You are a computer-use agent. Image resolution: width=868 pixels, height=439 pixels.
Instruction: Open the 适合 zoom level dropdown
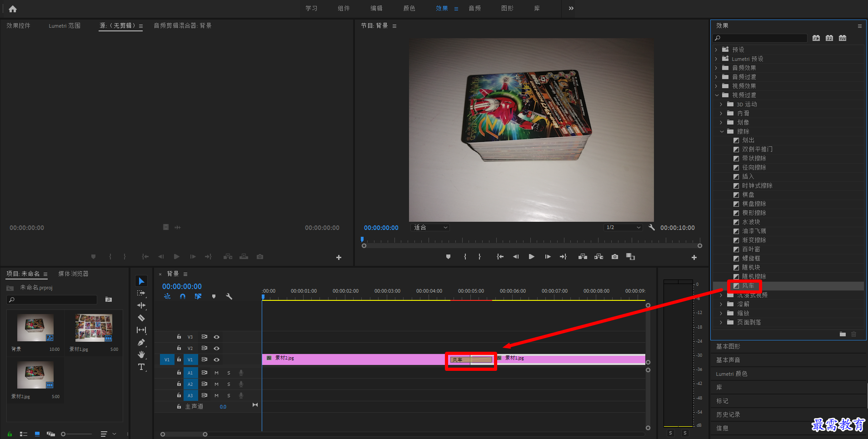click(x=430, y=227)
